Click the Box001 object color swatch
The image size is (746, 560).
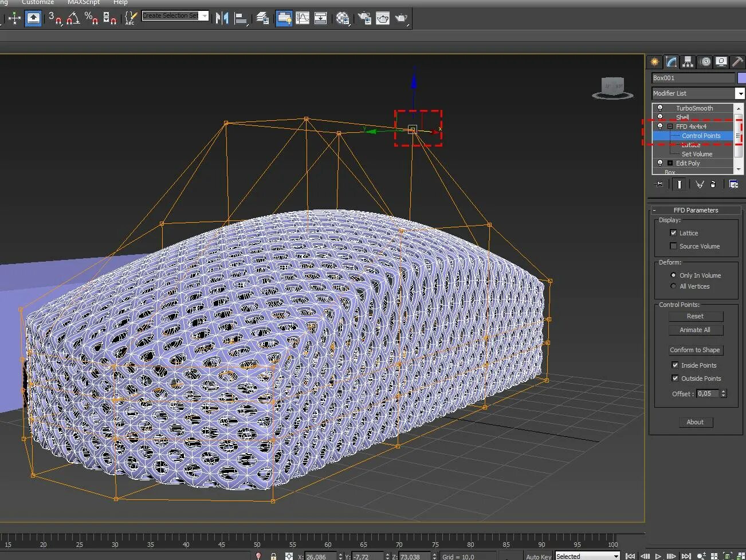(741, 78)
